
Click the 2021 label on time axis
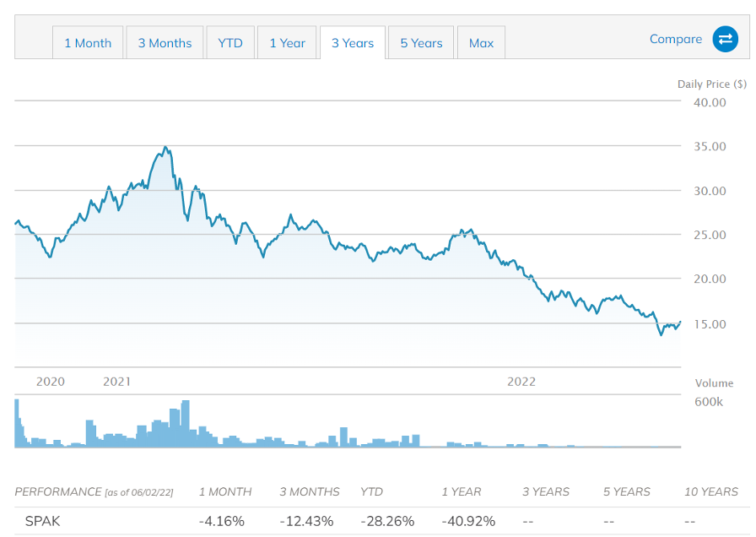[116, 382]
